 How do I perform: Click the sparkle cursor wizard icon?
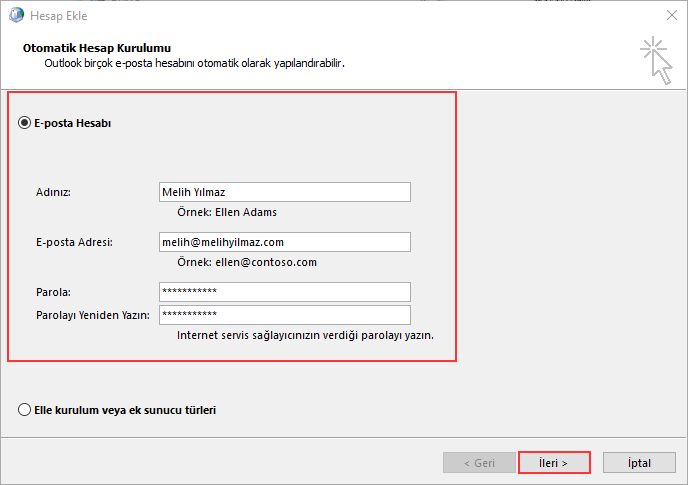656,60
